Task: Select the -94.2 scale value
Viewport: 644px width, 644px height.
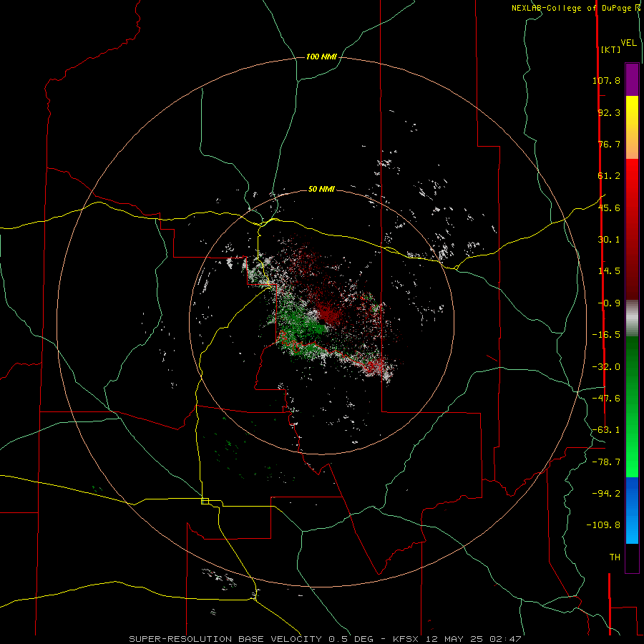Action: [606, 493]
